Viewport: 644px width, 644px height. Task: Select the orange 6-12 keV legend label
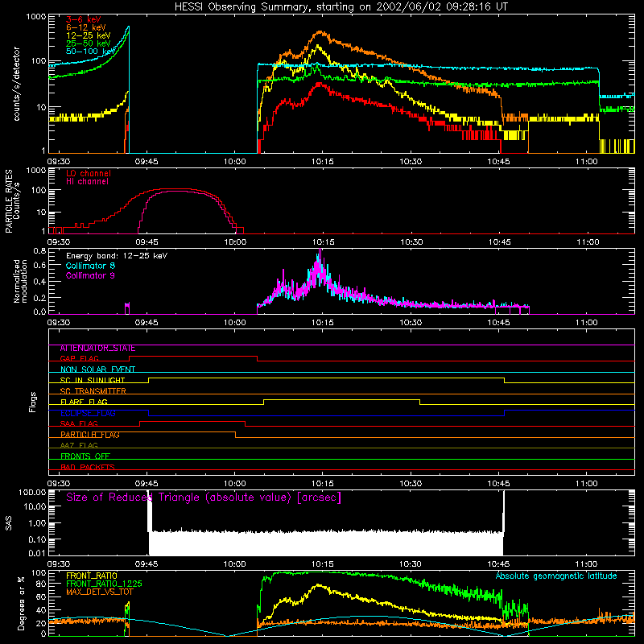click(86, 27)
